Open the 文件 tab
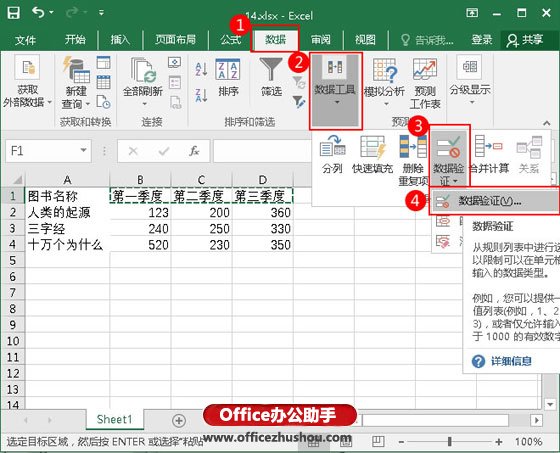 click(25, 40)
